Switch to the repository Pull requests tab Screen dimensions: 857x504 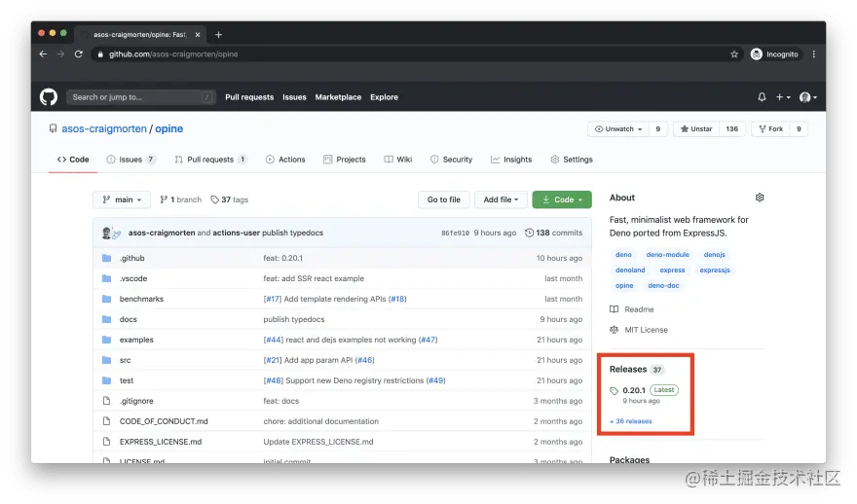coord(211,160)
